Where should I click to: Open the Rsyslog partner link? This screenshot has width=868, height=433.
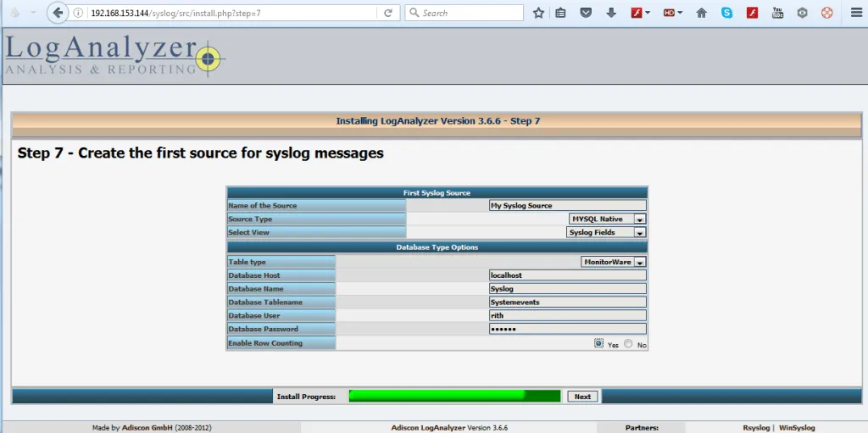[x=756, y=428]
